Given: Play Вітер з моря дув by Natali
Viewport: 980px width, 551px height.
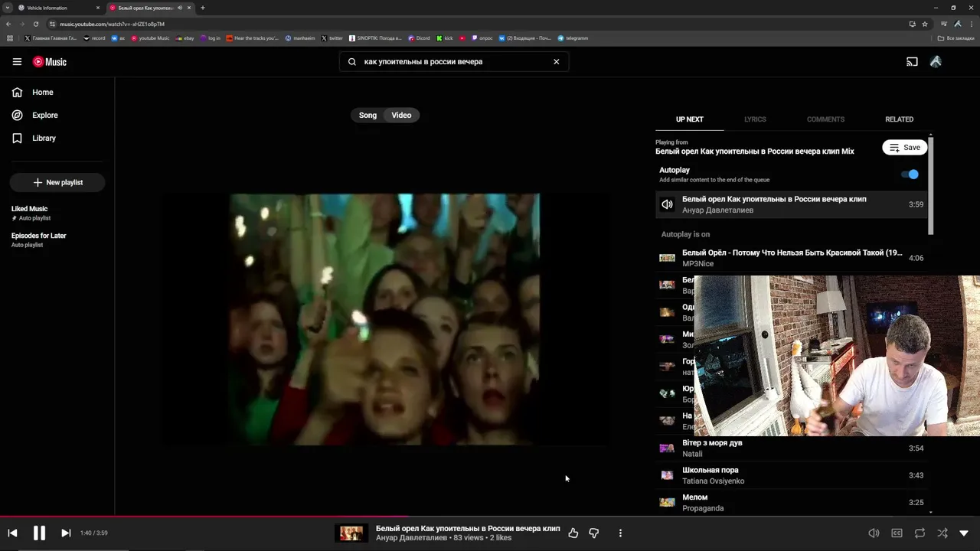Looking at the screenshot, I should coord(792,448).
